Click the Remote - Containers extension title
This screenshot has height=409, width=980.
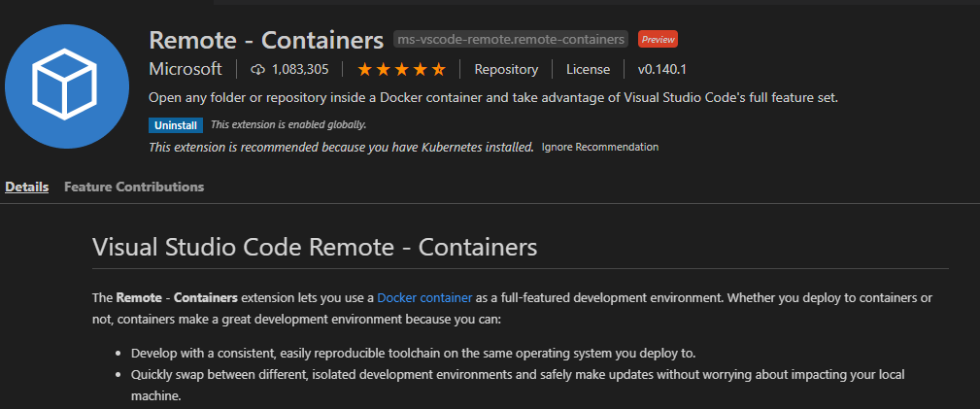(266, 40)
